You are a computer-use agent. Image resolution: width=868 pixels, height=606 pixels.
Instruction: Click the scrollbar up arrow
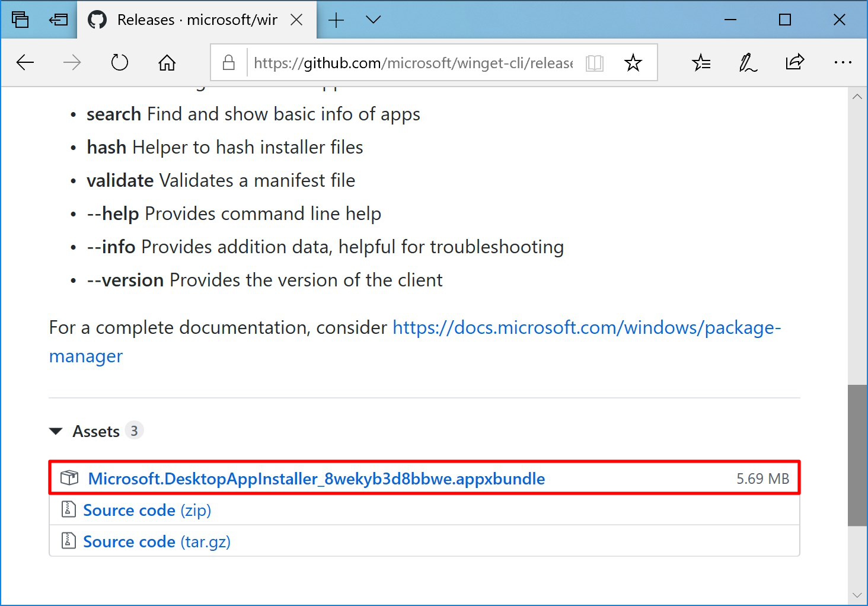(857, 97)
